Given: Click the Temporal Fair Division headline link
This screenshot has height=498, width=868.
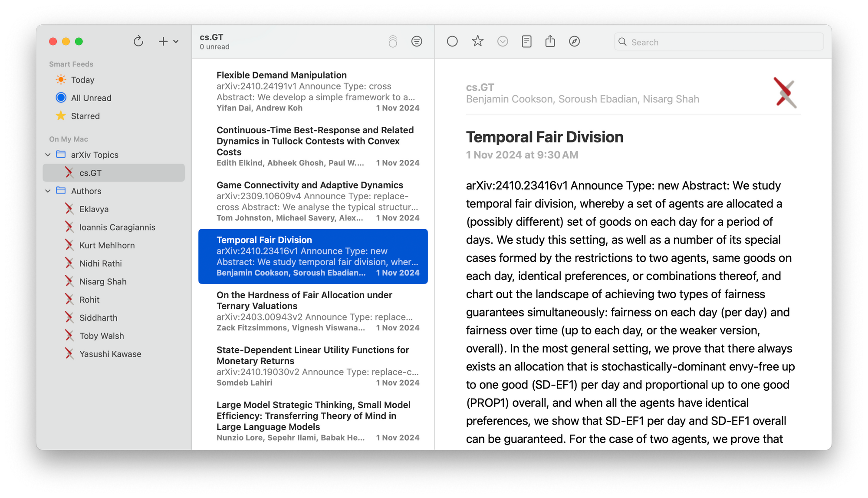Looking at the screenshot, I should [x=545, y=137].
